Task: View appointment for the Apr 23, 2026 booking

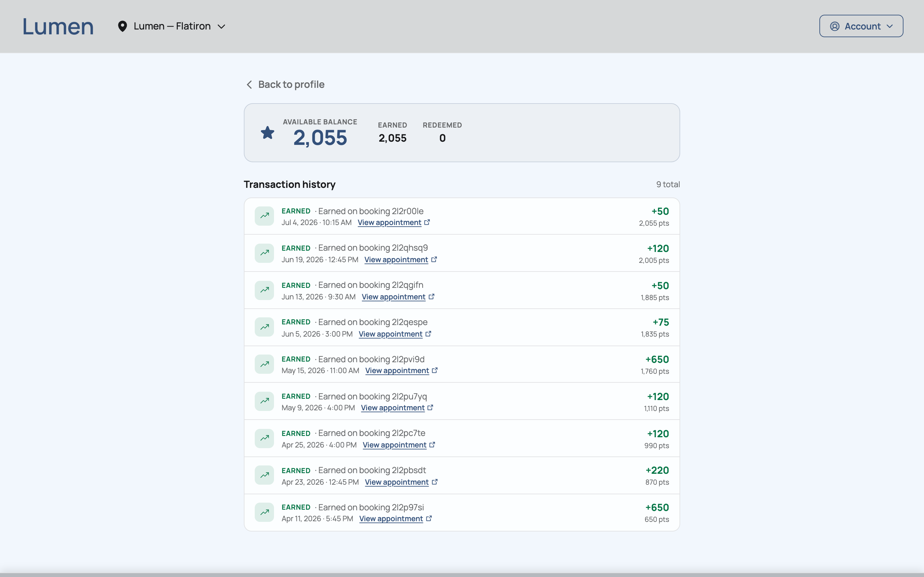Action: 397,482
